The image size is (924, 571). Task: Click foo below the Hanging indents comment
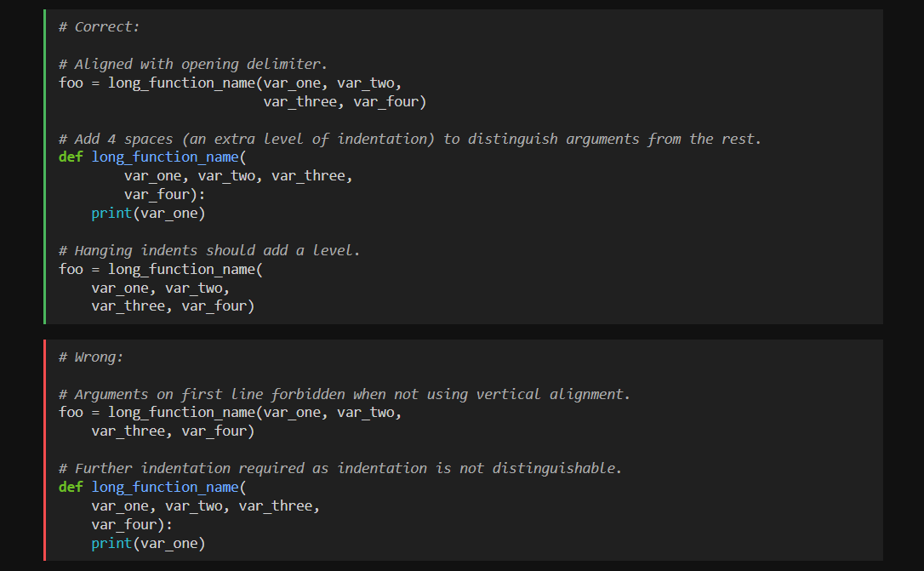(71, 269)
